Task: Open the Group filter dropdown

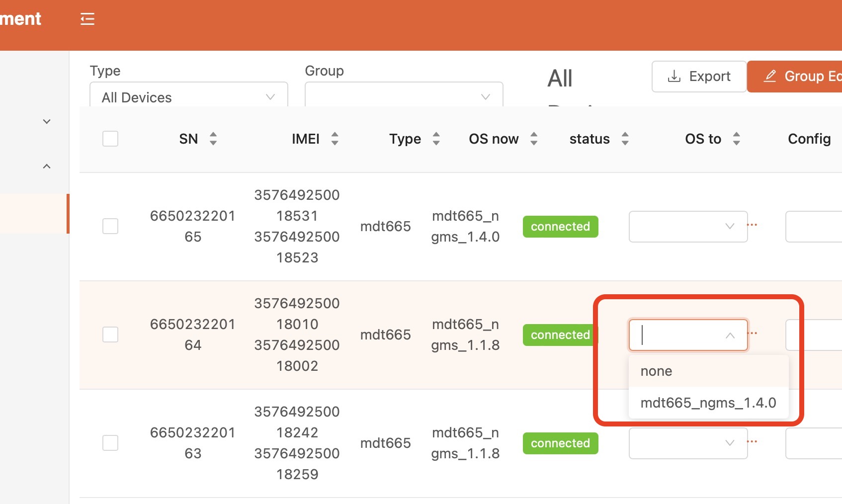Action: (x=404, y=95)
